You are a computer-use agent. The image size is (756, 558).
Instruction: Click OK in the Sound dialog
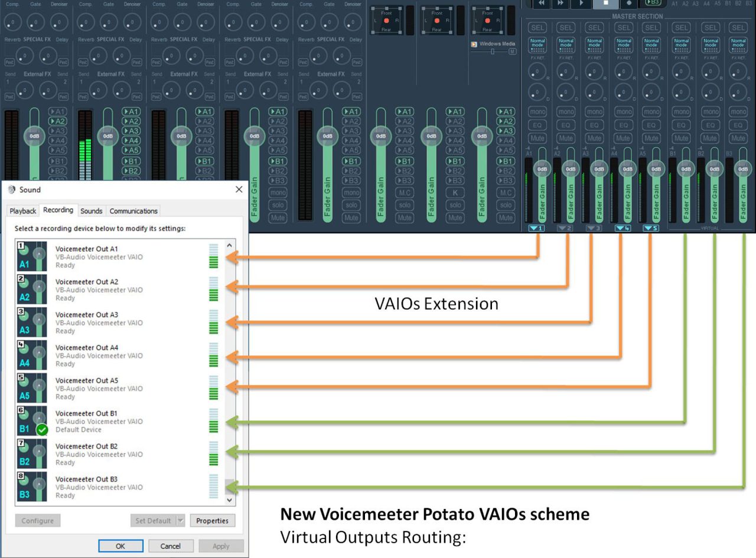120,546
